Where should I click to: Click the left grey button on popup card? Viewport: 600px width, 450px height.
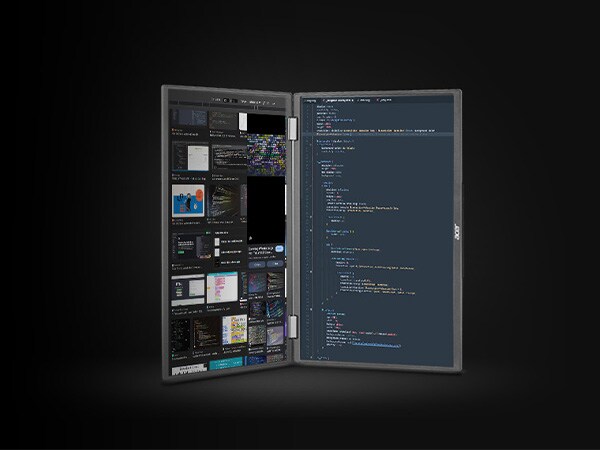point(257,264)
